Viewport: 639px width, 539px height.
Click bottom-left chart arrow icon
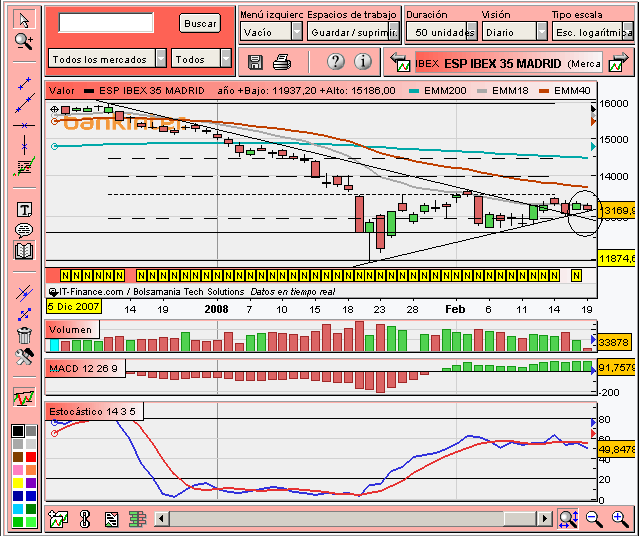pyautogui.click(x=58, y=519)
